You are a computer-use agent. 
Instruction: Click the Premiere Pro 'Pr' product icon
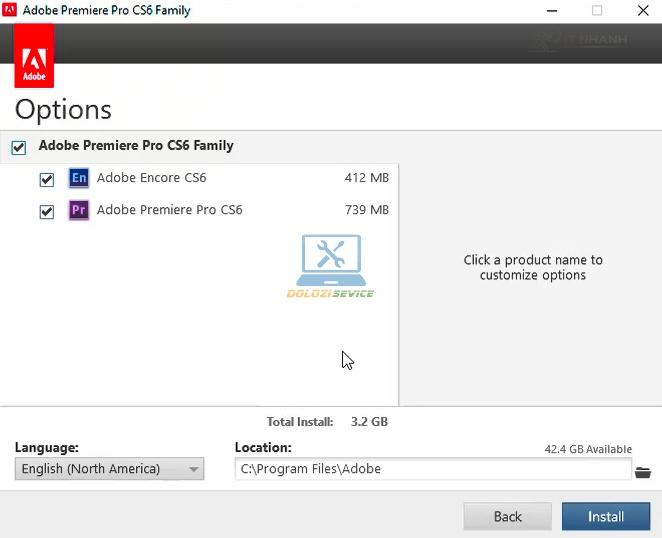(79, 211)
